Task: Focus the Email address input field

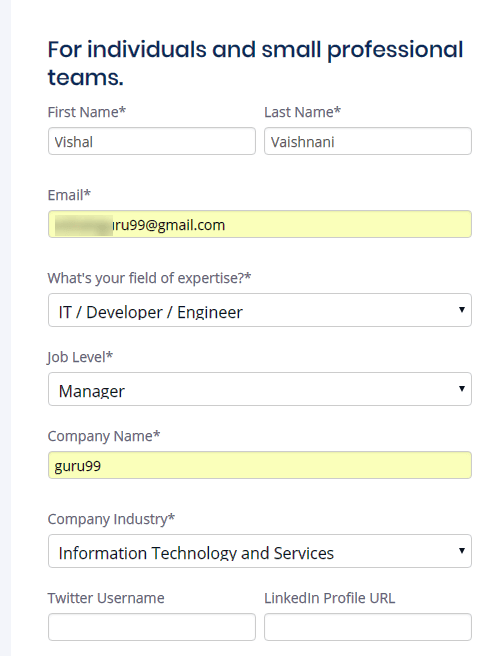Action: click(x=260, y=224)
